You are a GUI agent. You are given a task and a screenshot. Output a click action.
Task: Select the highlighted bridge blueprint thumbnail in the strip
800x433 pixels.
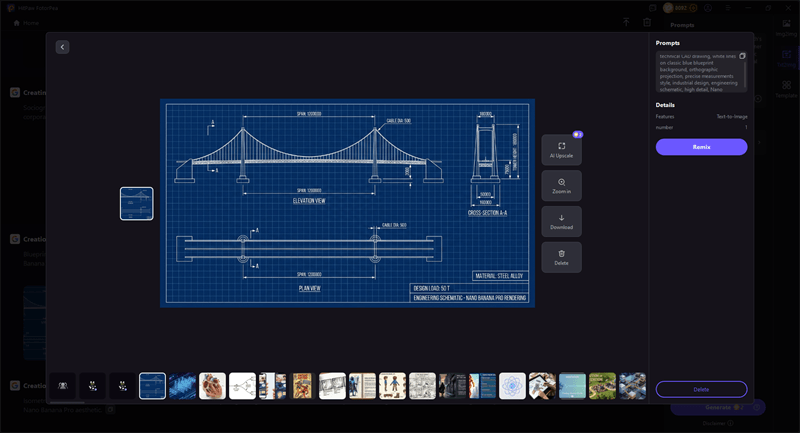coord(153,386)
